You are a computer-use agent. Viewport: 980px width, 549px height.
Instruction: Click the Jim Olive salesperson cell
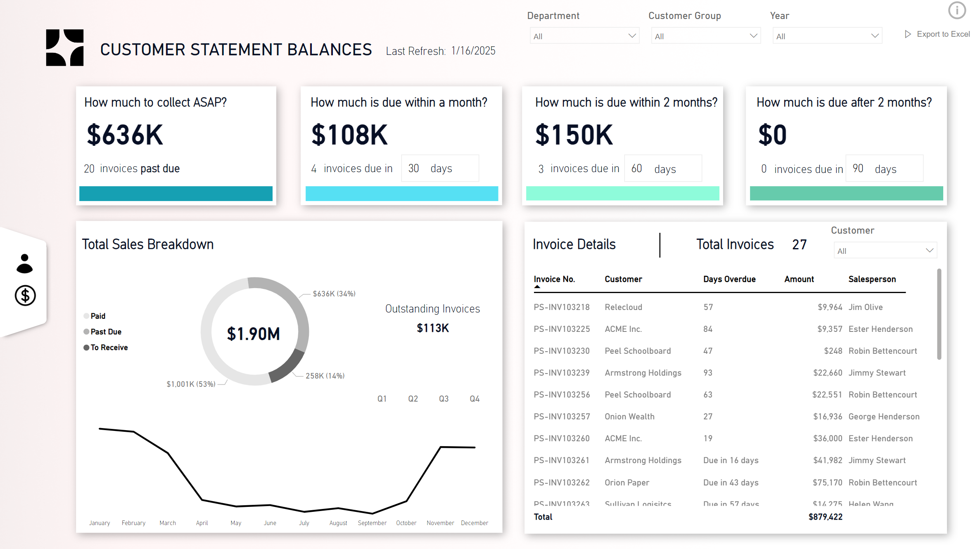pyautogui.click(x=866, y=307)
